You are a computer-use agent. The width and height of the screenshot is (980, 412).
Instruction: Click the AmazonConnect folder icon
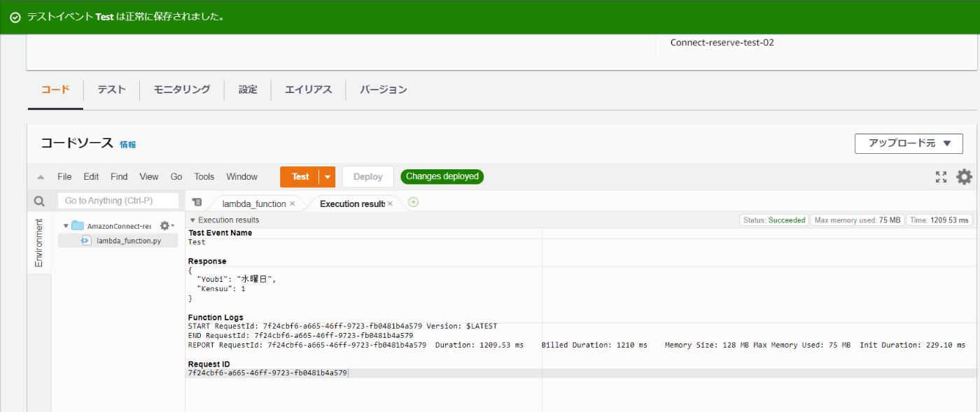pos(78,226)
